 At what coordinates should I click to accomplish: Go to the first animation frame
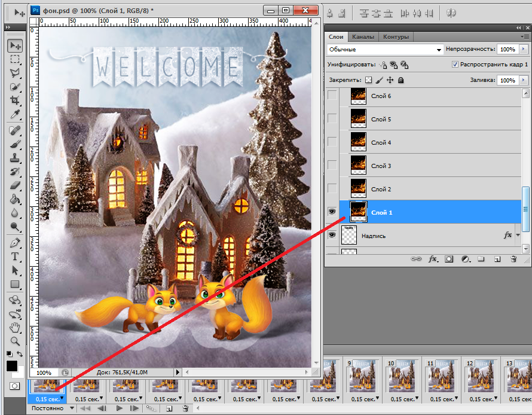85,408
